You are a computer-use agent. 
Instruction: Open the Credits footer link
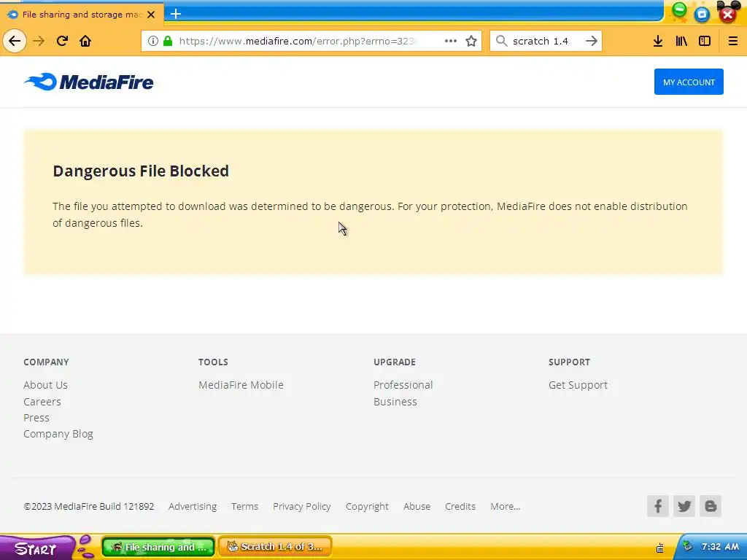coord(460,506)
